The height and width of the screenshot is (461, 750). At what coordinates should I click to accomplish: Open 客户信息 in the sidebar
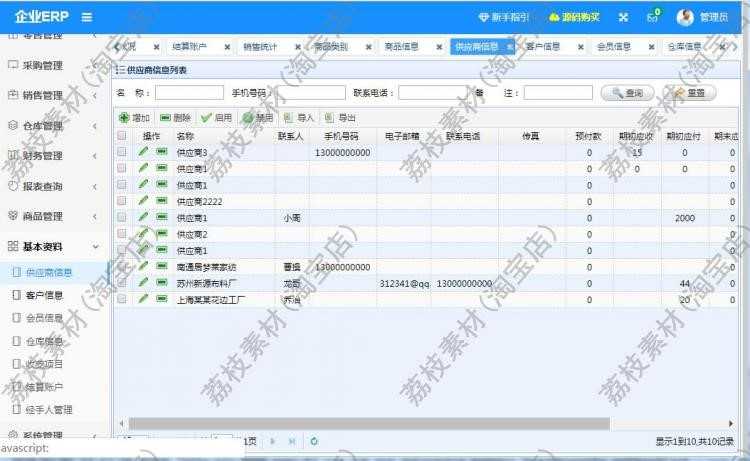coord(44,296)
